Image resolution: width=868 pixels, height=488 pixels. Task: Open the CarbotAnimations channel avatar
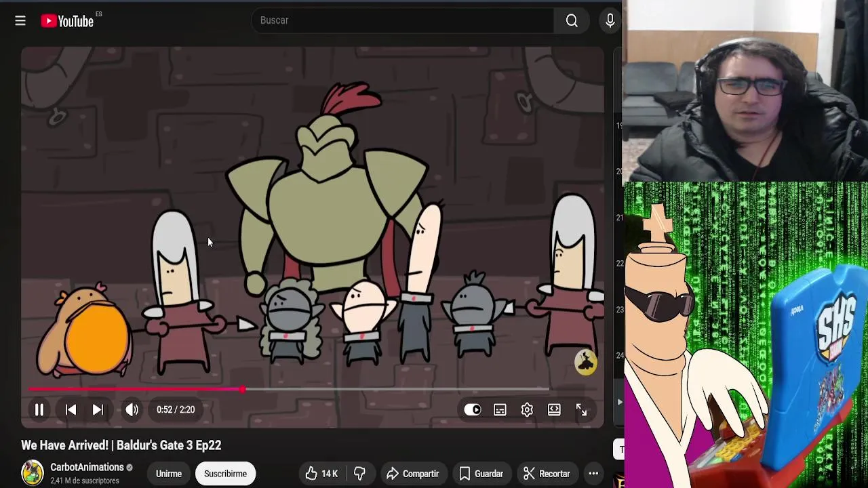(32, 473)
